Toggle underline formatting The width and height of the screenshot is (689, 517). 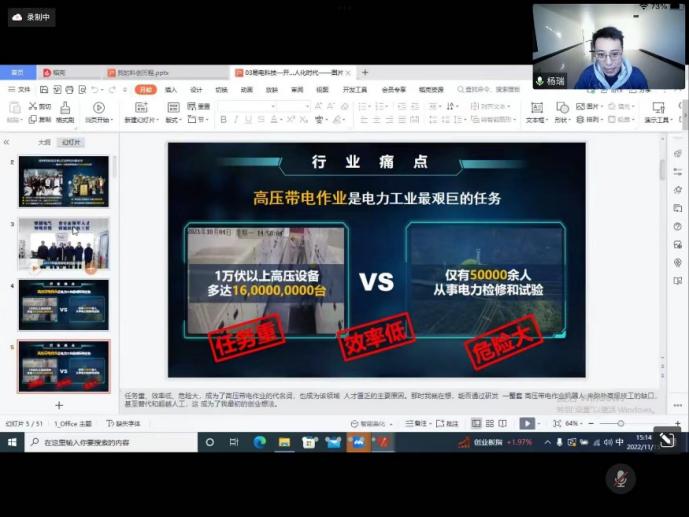[x=248, y=119]
